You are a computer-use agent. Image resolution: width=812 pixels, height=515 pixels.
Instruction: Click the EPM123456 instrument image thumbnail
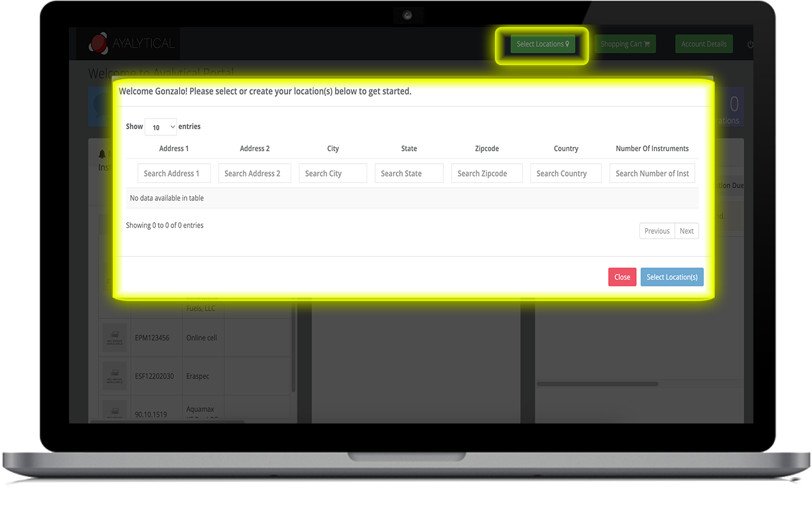point(115,338)
